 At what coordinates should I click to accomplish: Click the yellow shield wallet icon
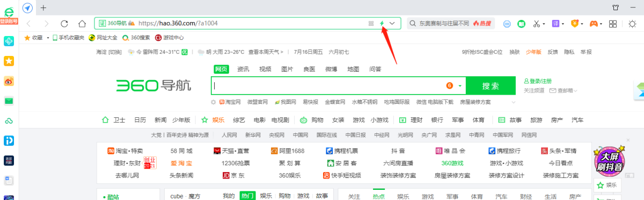(x=575, y=24)
